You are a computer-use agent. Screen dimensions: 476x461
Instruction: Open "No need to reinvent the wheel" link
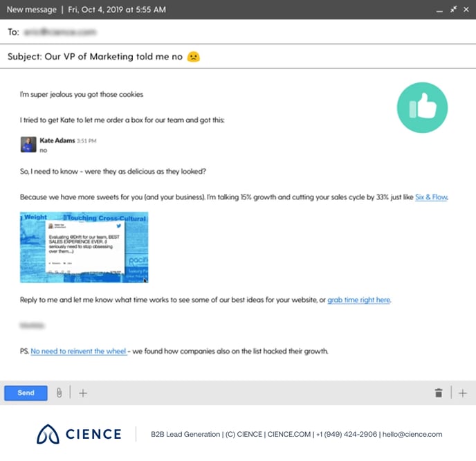click(x=79, y=351)
